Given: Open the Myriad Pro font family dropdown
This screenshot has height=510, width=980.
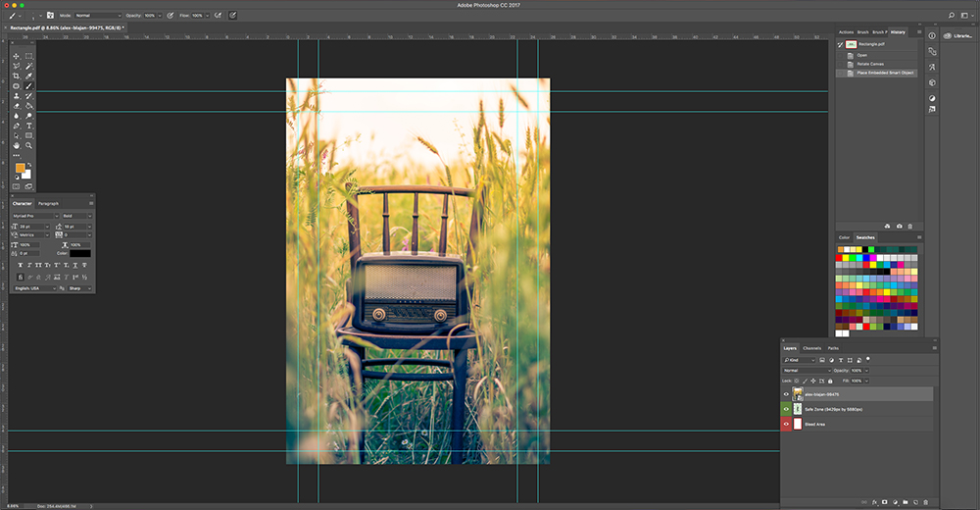Looking at the screenshot, I should [34, 216].
